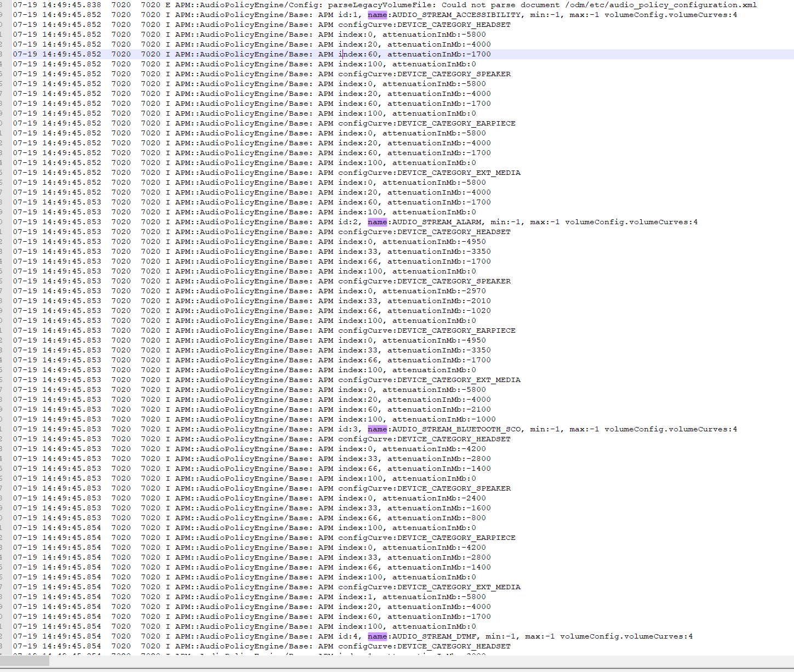Click 'id:1' on the ACCESSIBILITY line
This screenshot has height=672, width=794.
(x=348, y=15)
